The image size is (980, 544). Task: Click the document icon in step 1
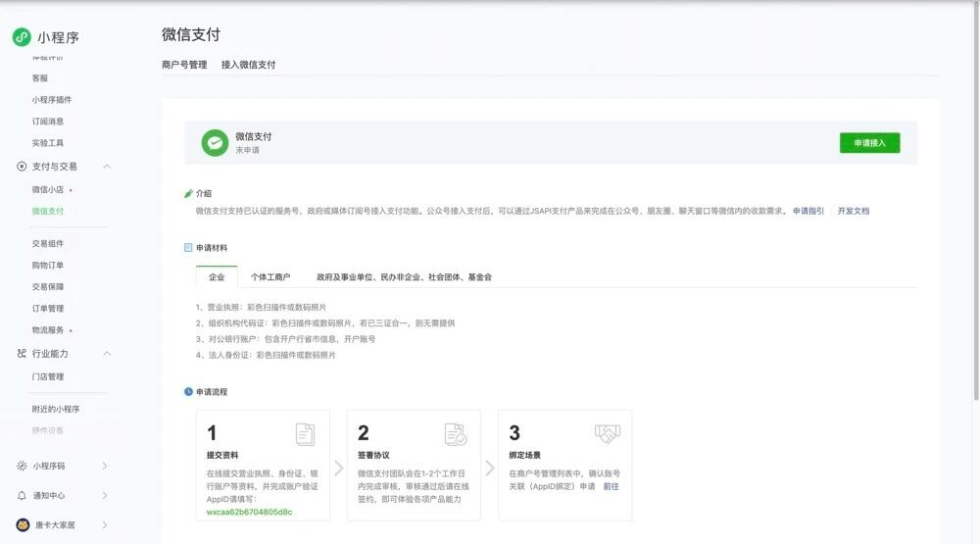tap(305, 434)
